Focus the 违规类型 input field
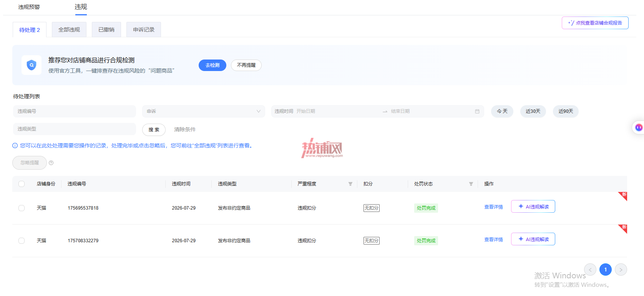 point(75,129)
